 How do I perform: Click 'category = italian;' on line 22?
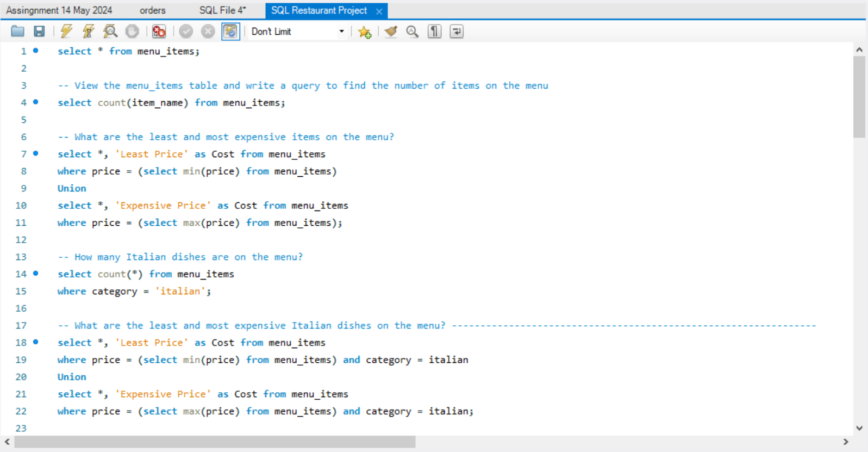pos(420,411)
